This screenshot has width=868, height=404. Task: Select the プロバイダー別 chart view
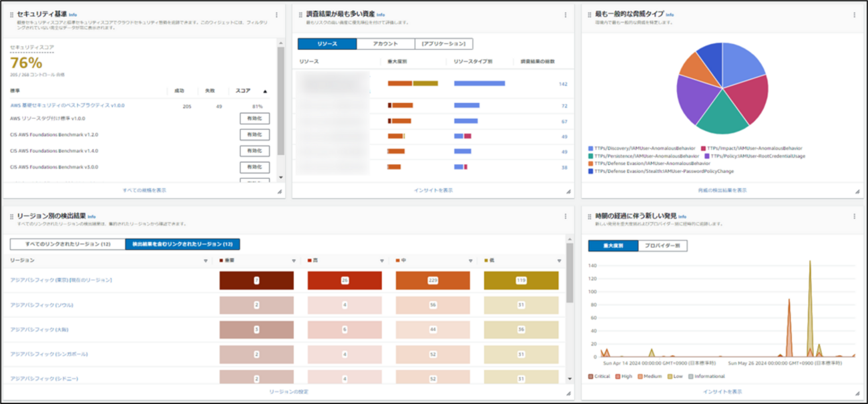pos(662,246)
